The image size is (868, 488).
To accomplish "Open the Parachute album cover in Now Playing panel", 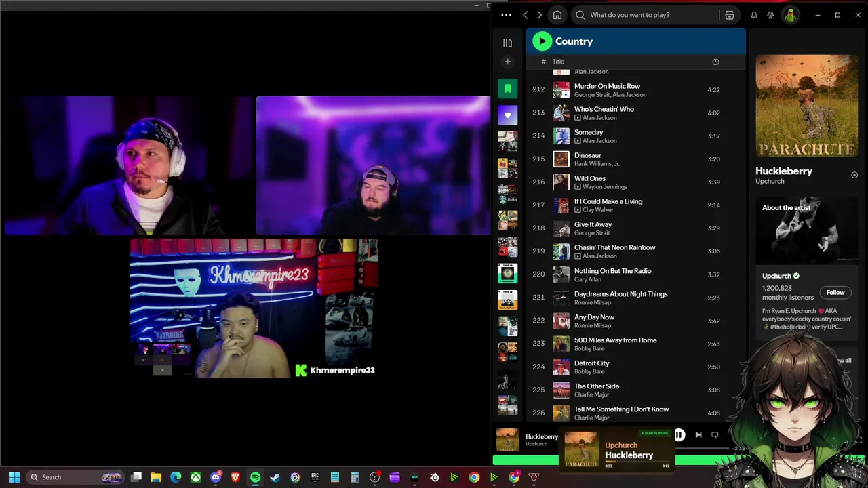I will pyautogui.click(x=807, y=106).
